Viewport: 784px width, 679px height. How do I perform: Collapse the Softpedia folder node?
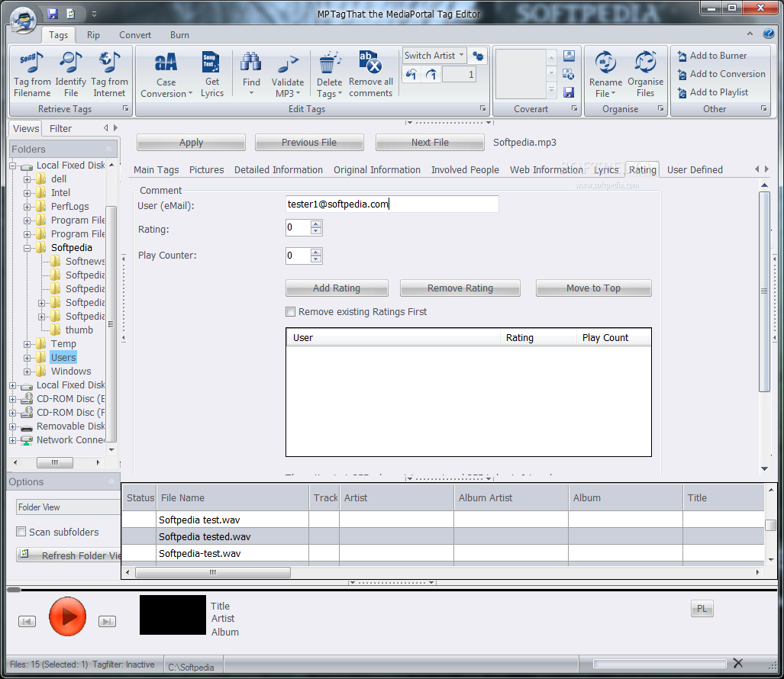click(27, 248)
